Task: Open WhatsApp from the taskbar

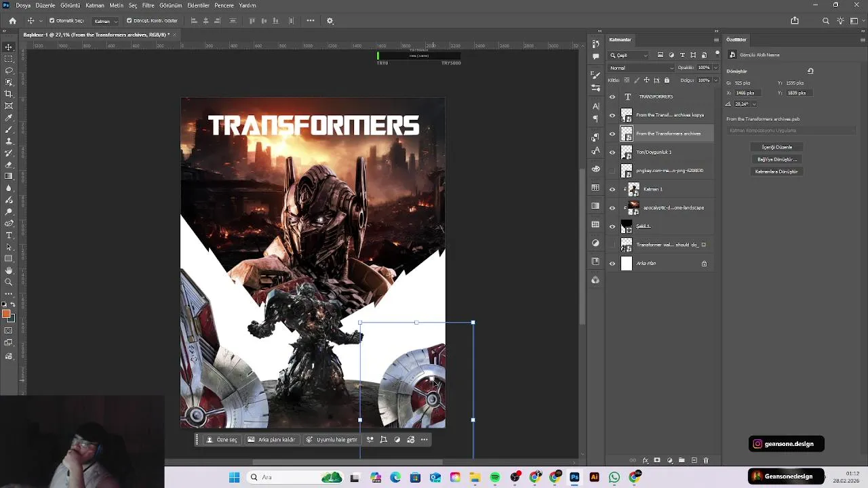Action: [614, 477]
